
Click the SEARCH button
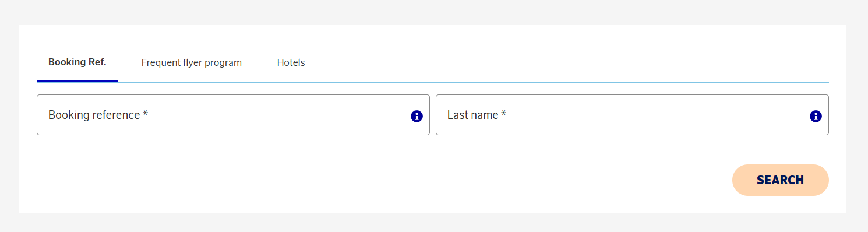(780, 180)
